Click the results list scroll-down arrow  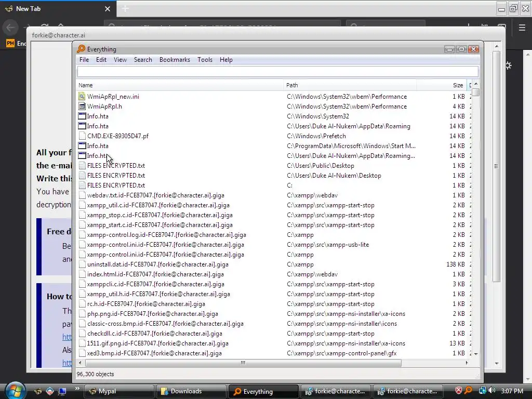(476, 354)
